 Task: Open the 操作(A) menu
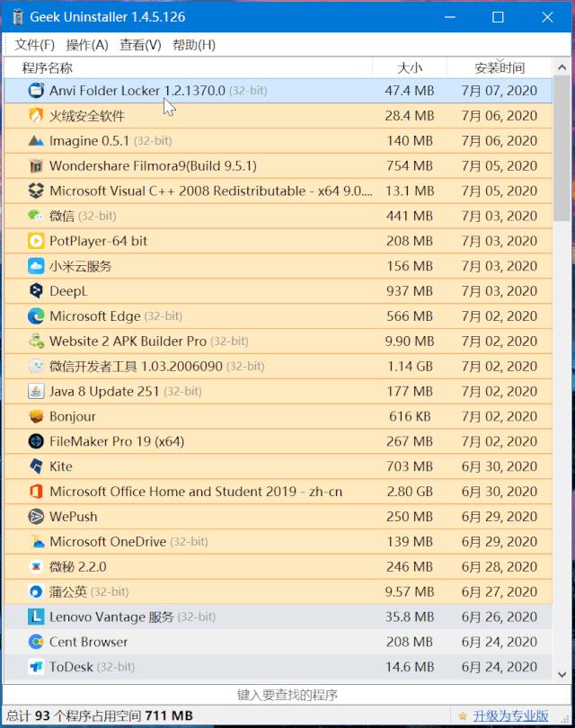pyautogui.click(x=87, y=45)
